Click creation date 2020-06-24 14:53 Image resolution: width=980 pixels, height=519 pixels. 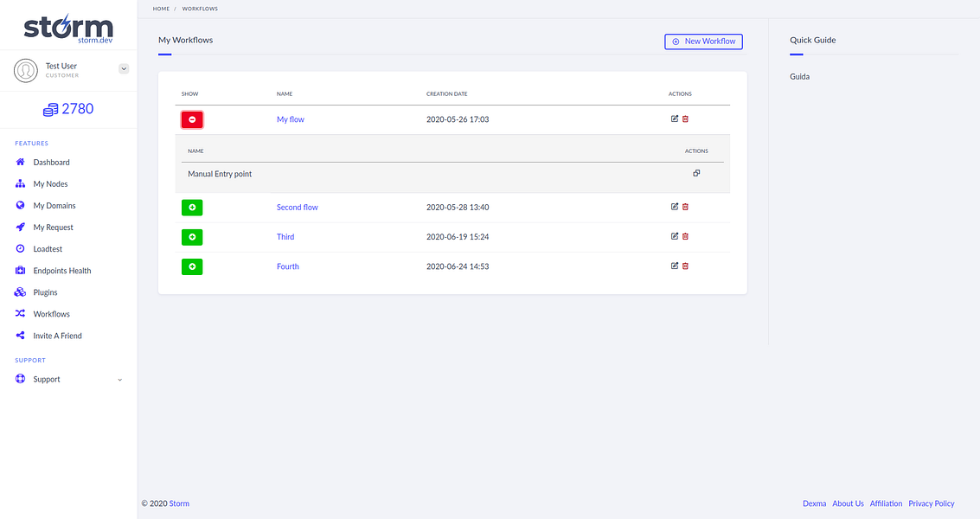(458, 266)
